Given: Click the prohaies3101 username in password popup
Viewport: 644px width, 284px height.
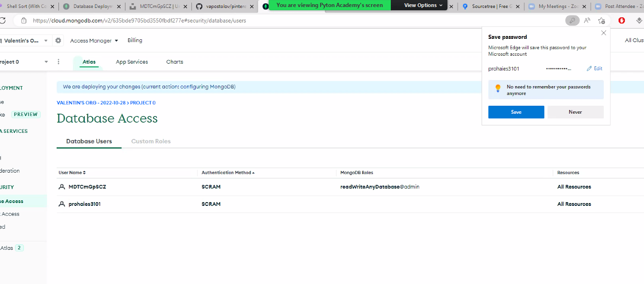Looking at the screenshot, I should pyautogui.click(x=504, y=69).
